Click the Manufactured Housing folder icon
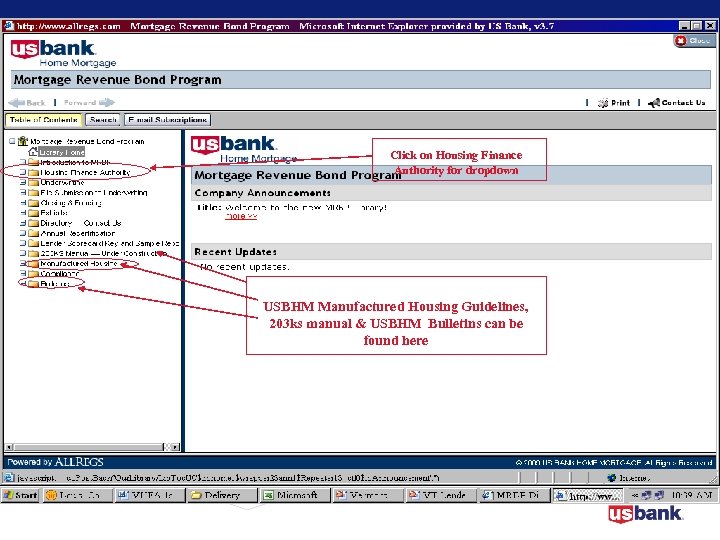This screenshot has height=540, width=720. tap(33, 264)
